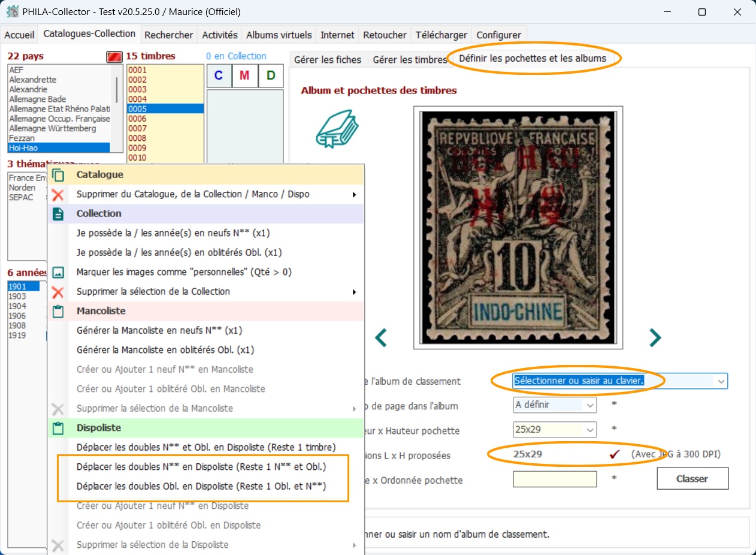Select stamp 0008 in the timbres list

pyautogui.click(x=165, y=138)
